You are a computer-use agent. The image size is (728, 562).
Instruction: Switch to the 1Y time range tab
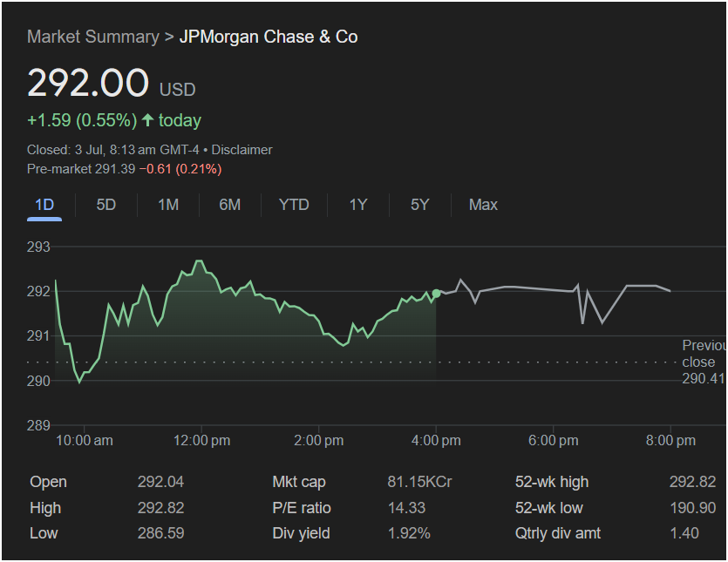coord(358,205)
